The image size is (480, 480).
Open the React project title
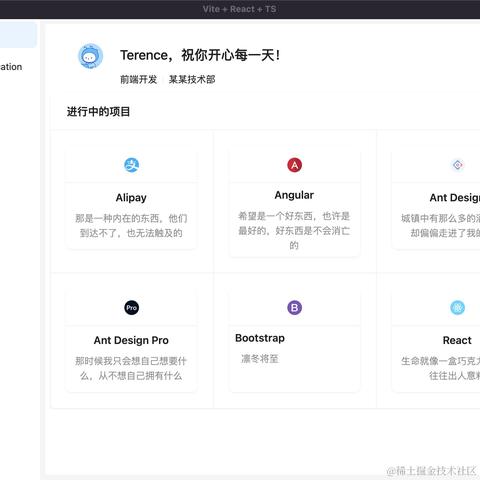point(457,340)
